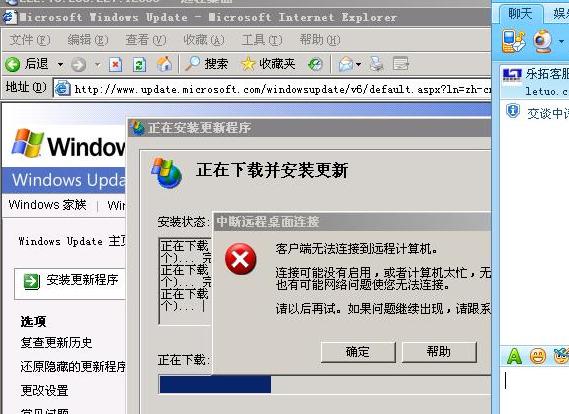Open Favorites (收藏夹) star button
Image resolution: width=569 pixels, height=414 pixels.
(268, 64)
